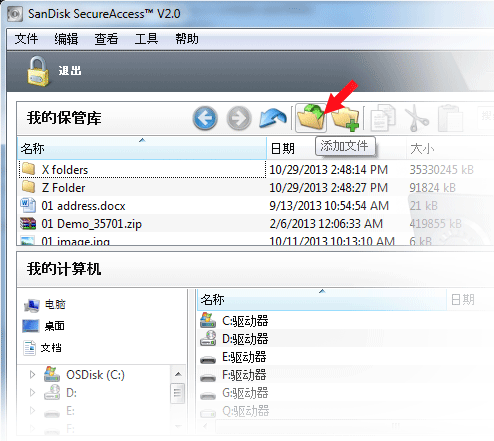Click the copy documents icon
This screenshot has height=441, width=494.
tap(383, 118)
